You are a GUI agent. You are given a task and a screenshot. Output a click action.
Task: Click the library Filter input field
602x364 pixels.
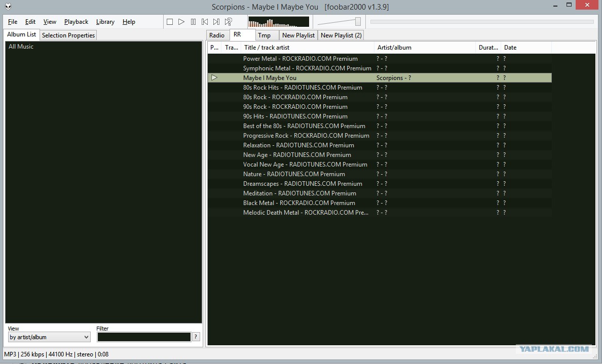(x=144, y=337)
